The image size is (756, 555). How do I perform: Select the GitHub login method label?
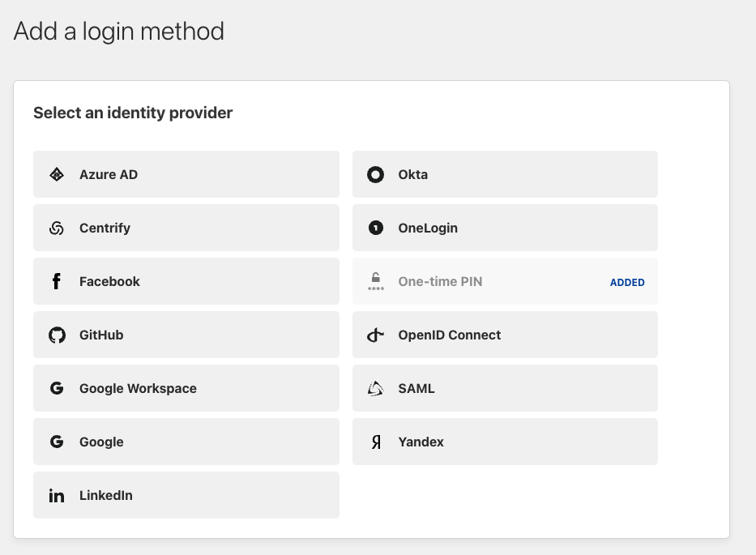point(101,335)
